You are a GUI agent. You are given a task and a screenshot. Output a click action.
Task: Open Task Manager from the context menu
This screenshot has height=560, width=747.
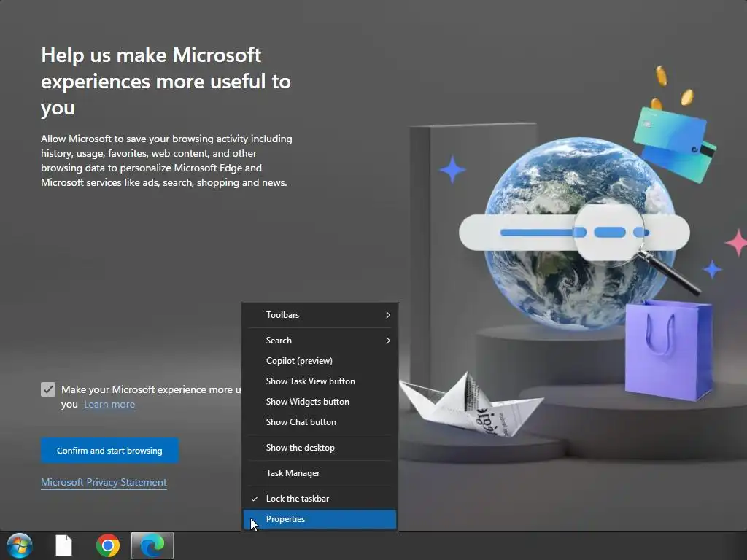tap(320, 473)
